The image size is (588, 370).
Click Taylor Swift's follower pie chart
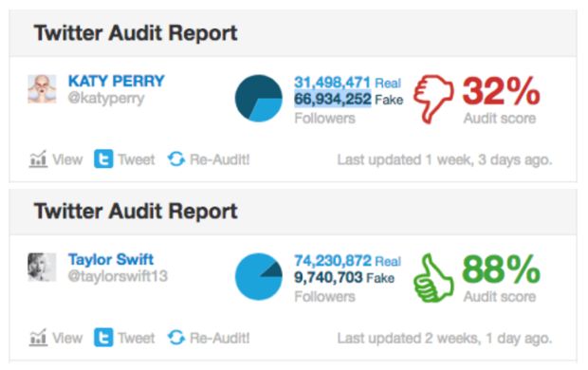point(258,277)
